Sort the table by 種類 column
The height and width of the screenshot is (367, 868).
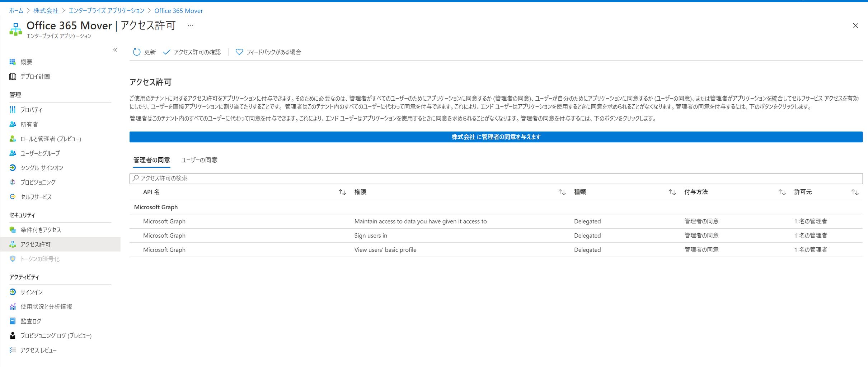click(672, 192)
